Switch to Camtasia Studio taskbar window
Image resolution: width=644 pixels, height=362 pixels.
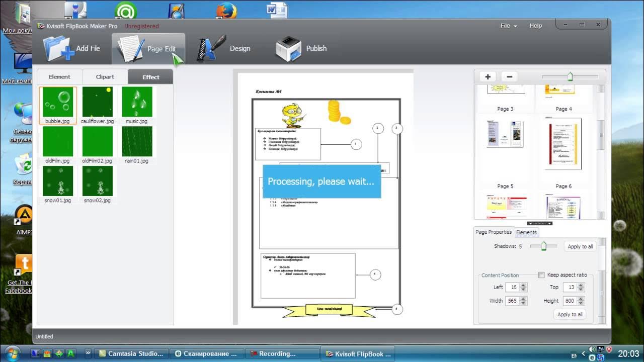pos(131,354)
